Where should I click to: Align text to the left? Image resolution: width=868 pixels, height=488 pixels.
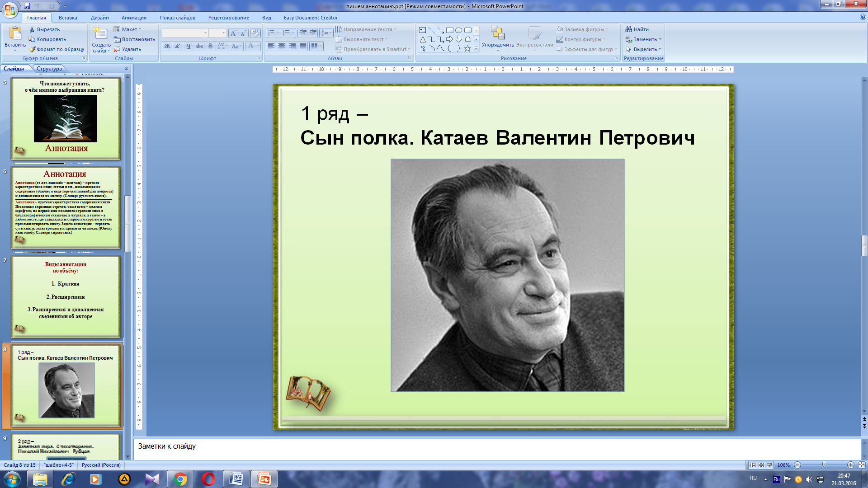271,46
